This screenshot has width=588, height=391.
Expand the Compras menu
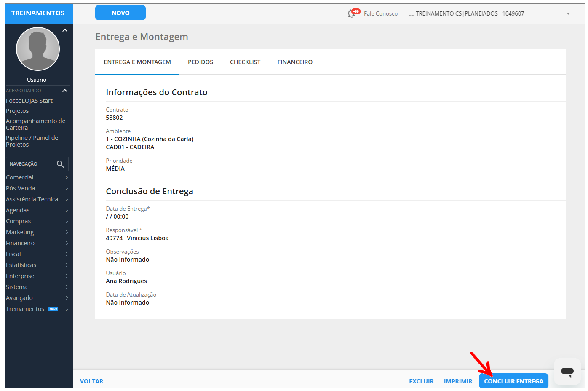(x=37, y=221)
